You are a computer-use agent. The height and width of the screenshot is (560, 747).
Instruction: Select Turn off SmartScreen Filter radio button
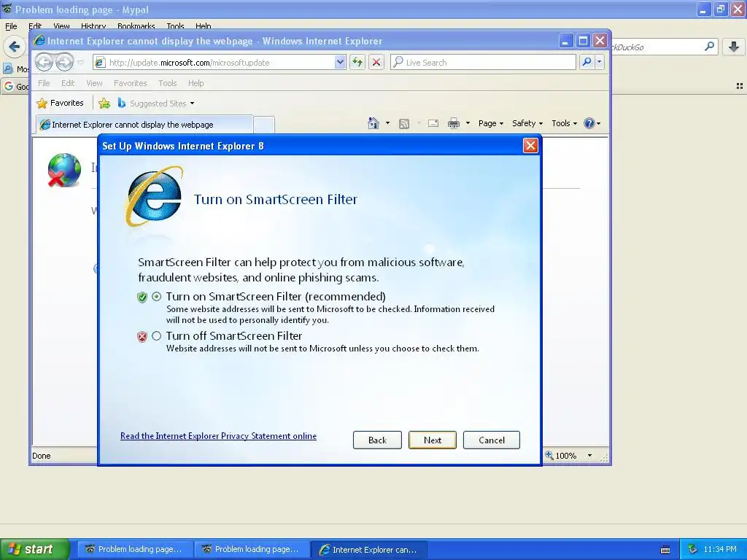click(156, 335)
